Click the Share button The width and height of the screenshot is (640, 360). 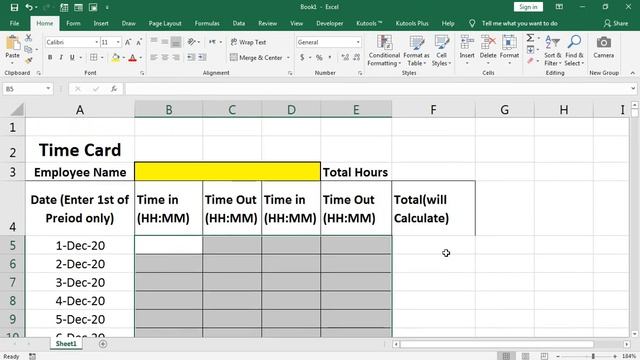pyautogui.click(x=616, y=23)
